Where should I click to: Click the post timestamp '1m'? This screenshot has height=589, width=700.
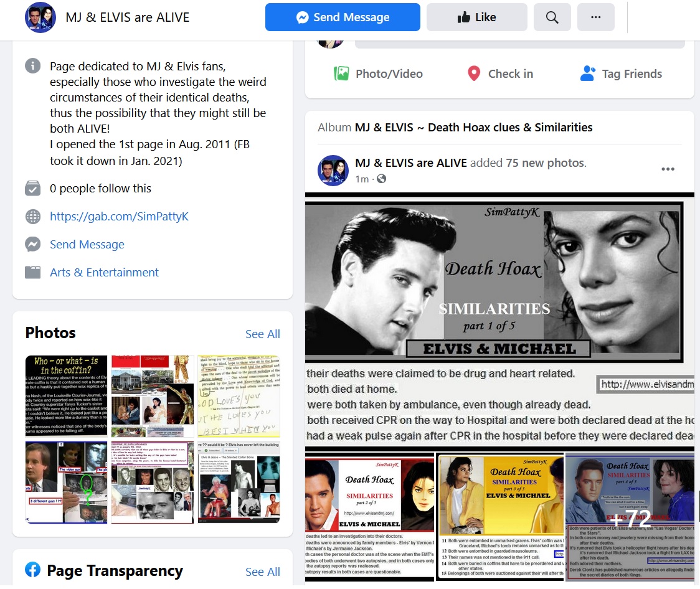[x=362, y=179]
